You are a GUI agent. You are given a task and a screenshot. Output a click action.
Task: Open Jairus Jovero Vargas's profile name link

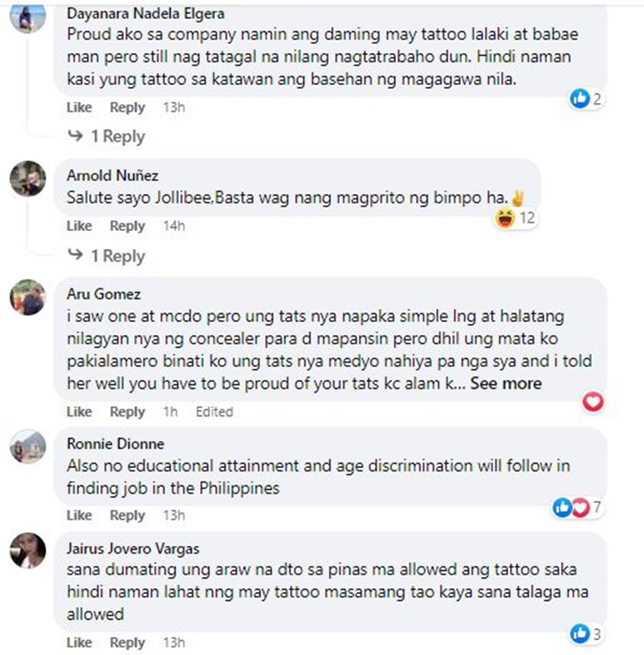point(133,549)
